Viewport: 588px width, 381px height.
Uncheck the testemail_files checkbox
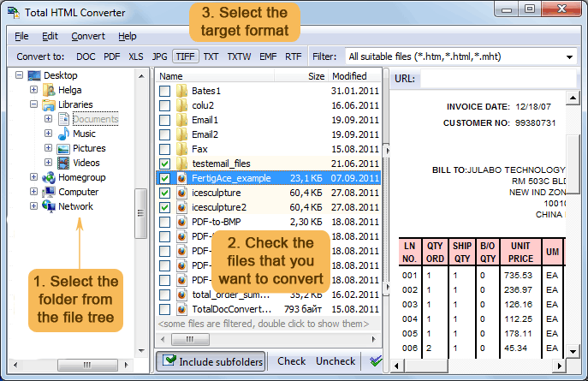165,164
